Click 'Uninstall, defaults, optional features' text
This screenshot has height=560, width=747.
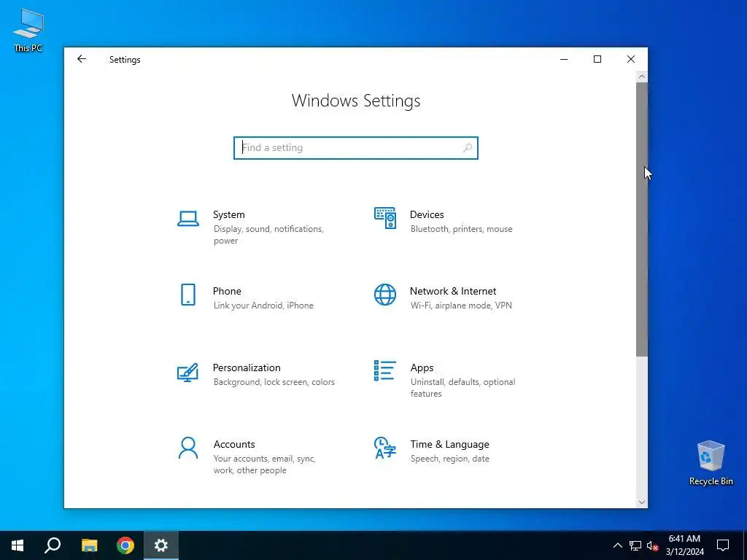point(462,388)
